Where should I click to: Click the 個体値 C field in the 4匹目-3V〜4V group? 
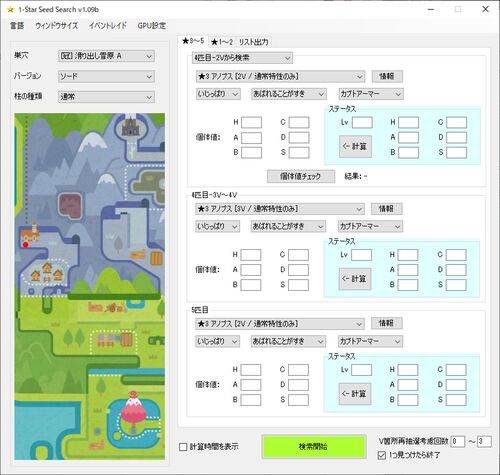[x=298, y=255]
